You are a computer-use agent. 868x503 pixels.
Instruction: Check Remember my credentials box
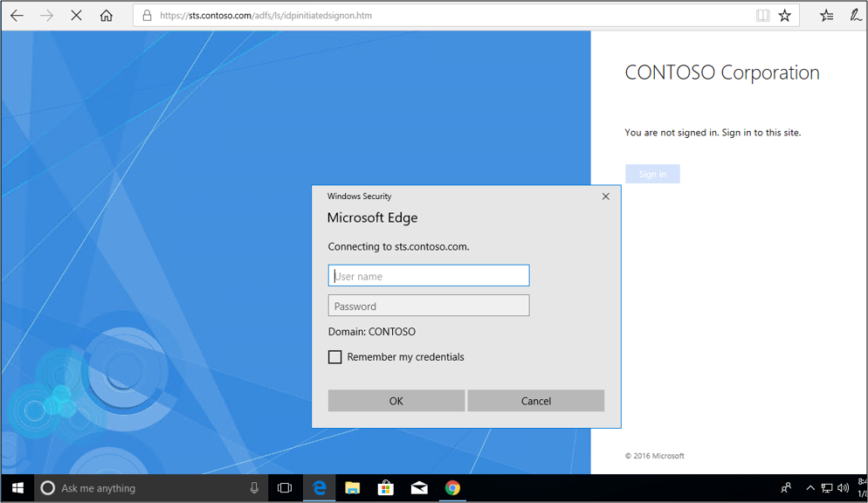coord(335,357)
